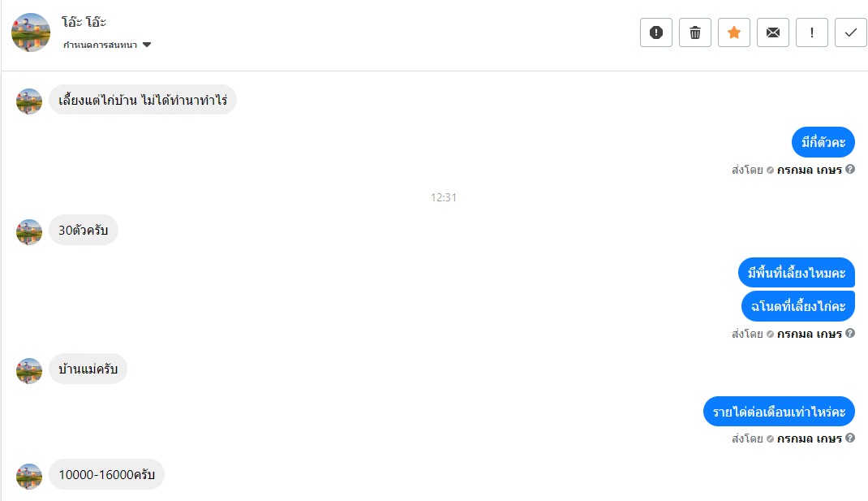Select the gray message 10000-16000ครับ

click(107, 474)
